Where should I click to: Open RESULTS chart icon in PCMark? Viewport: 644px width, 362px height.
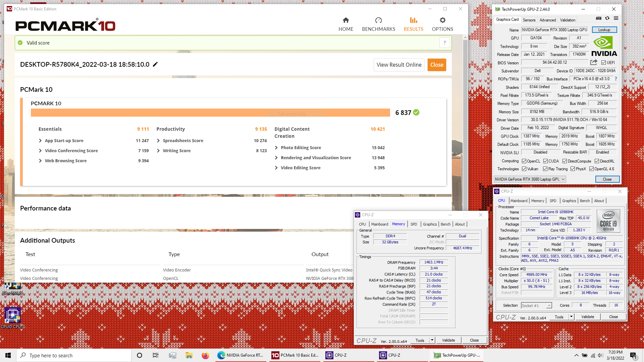tap(414, 20)
